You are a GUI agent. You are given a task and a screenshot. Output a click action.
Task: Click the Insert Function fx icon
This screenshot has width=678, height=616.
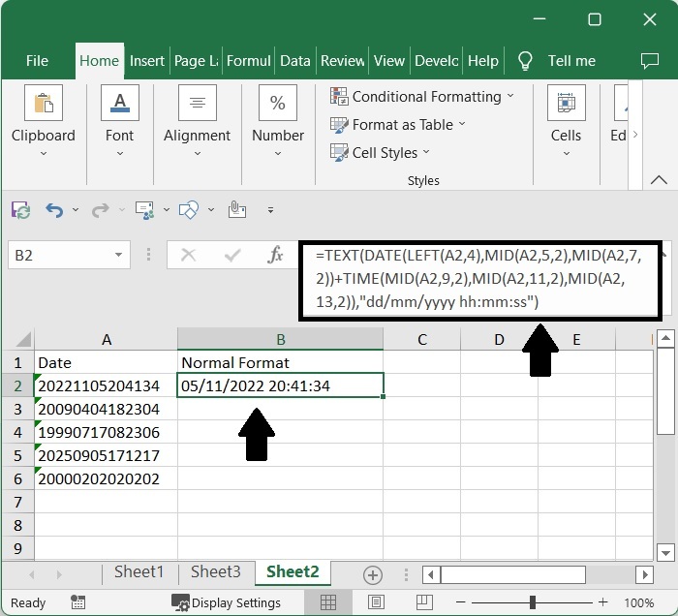pos(276,256)
